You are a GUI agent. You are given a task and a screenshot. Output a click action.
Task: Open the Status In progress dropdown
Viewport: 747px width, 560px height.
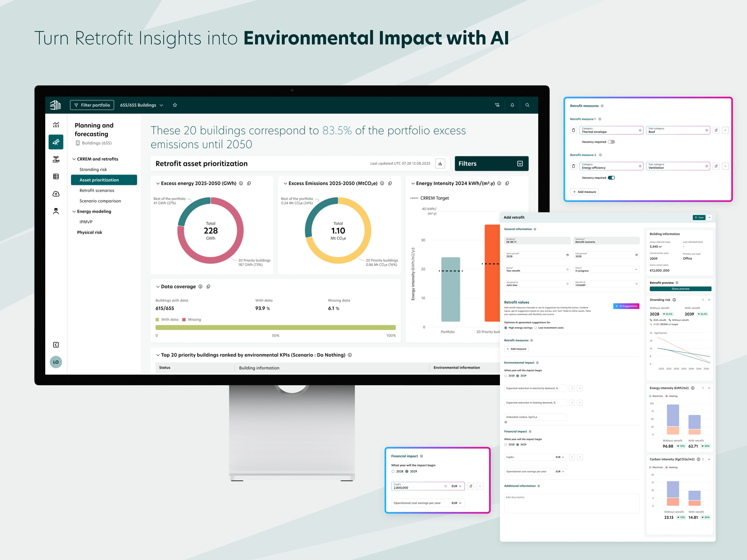click(x=606, y=269)
